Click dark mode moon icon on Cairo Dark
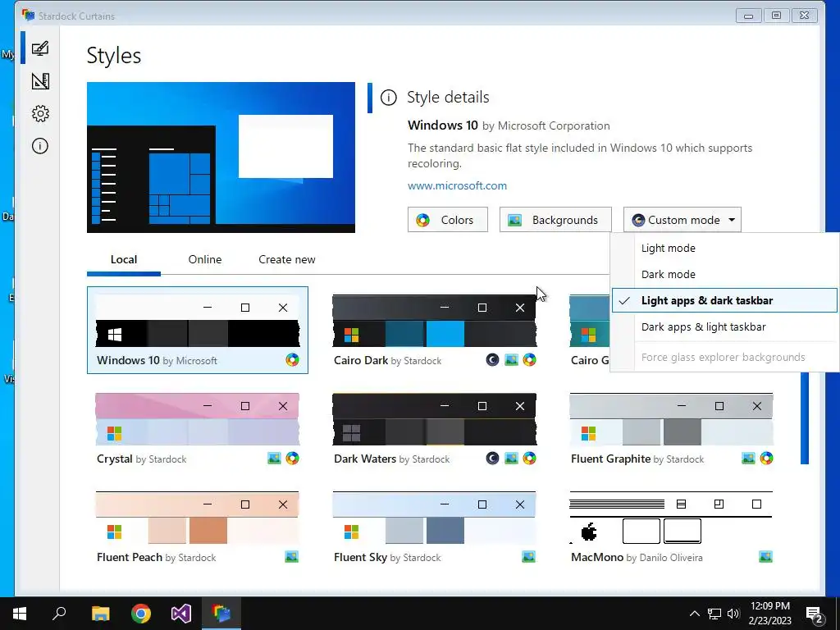The height and width of the screenshot is (630, 840). click(492, 360)
